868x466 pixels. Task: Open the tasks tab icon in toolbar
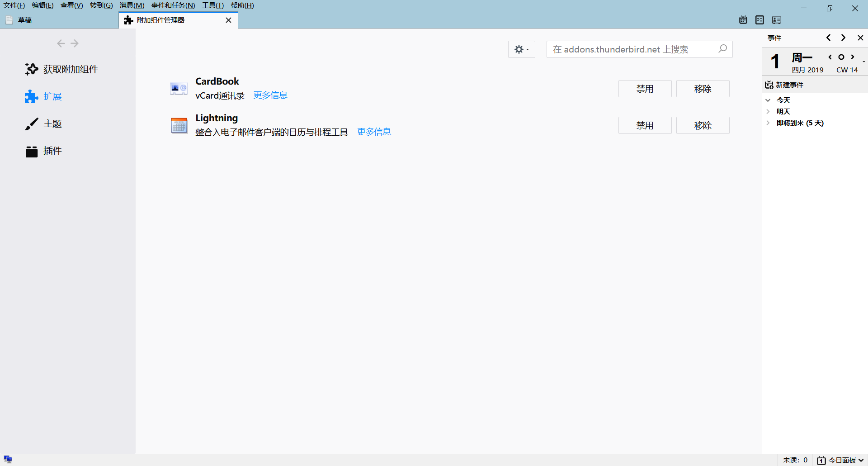tap(760, 20)
